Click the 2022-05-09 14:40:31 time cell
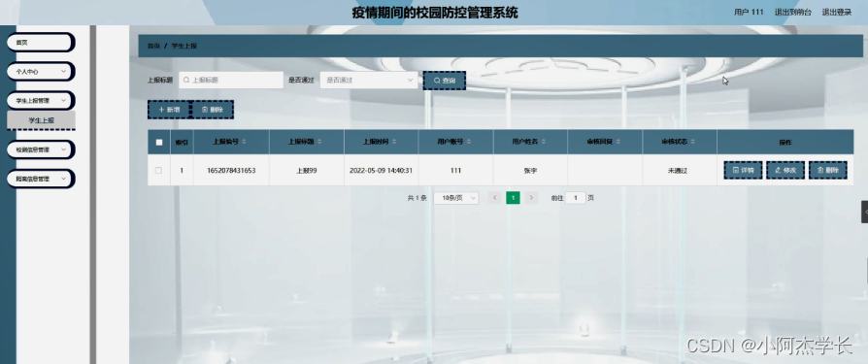Viewport: 868px width, 364px height. (381, 171)
